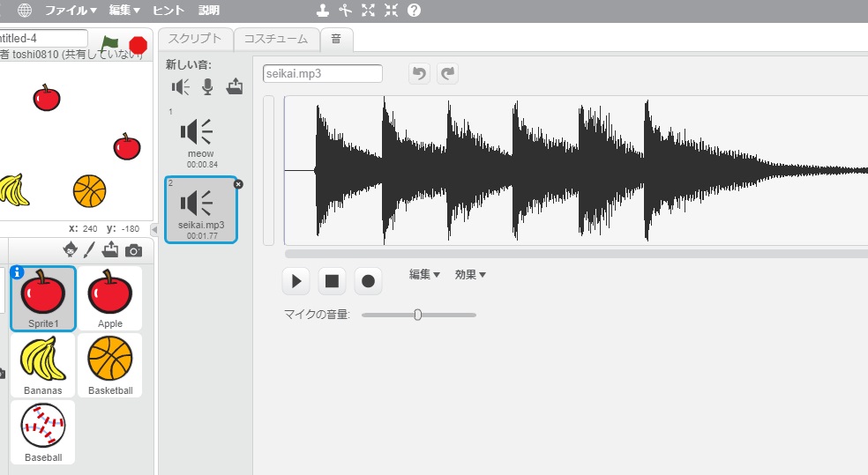Undo the last sound edit
The width and height of the screenshot is (868, 475).
click(419, 73)
